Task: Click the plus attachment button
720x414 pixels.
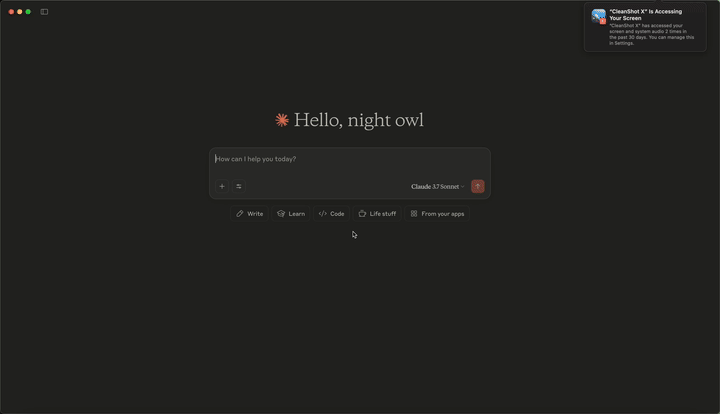Action: click(222, 186)
